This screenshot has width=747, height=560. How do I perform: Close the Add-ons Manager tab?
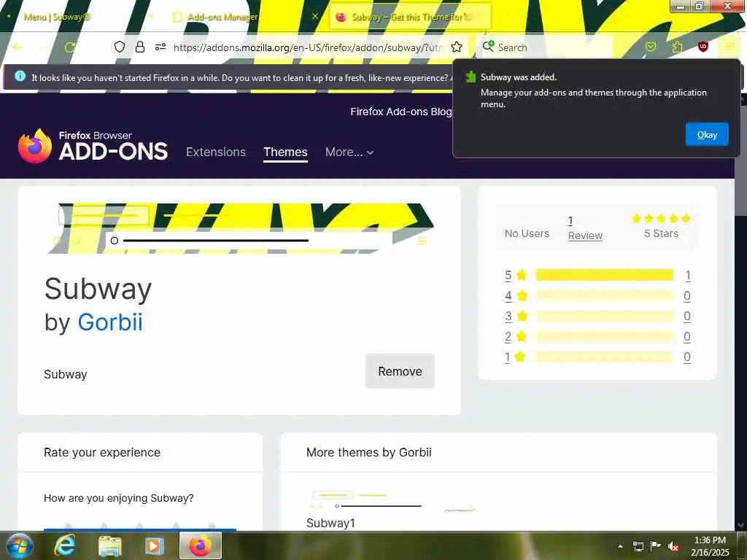click(314, 16)
